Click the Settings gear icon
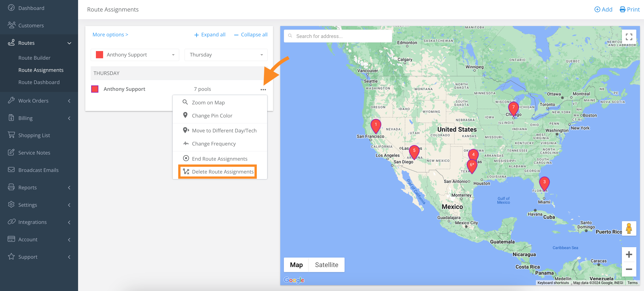The width and height of the screenshot is (644, 291). [x=11, y=204]
